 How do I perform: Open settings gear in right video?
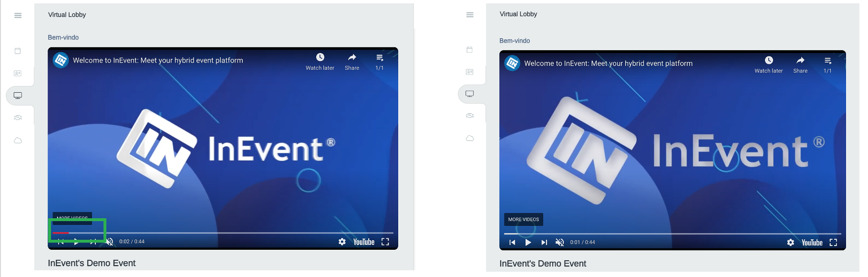coord(790,243)
